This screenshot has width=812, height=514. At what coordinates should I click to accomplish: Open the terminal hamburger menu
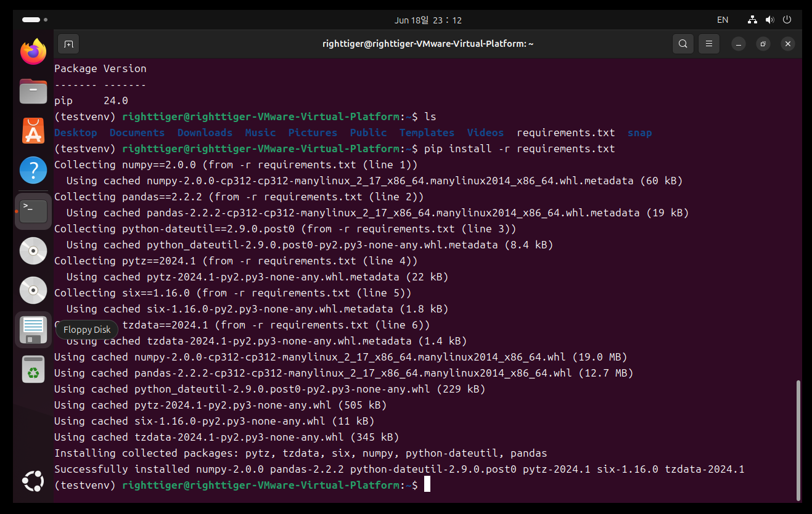709,44
